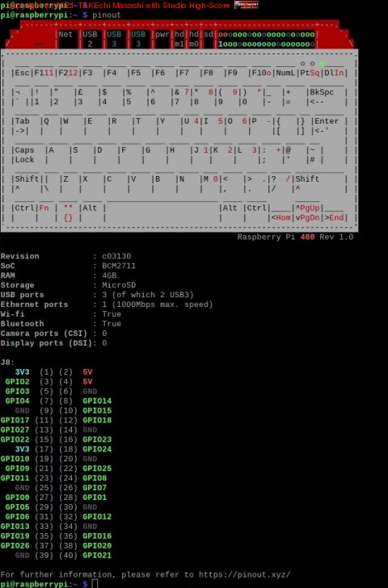Click the USB 2 port label
The height and width of the screenshot is (588, 388).
click(90, 39)
